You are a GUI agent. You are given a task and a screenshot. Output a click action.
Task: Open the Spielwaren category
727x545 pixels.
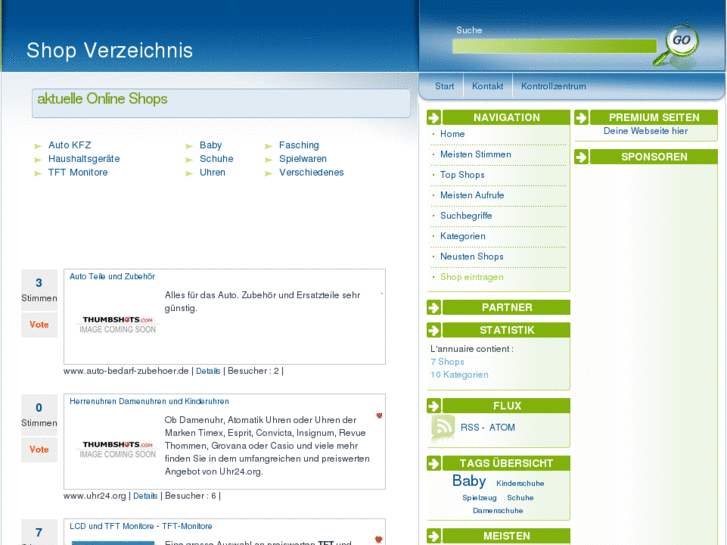[303, 159]
